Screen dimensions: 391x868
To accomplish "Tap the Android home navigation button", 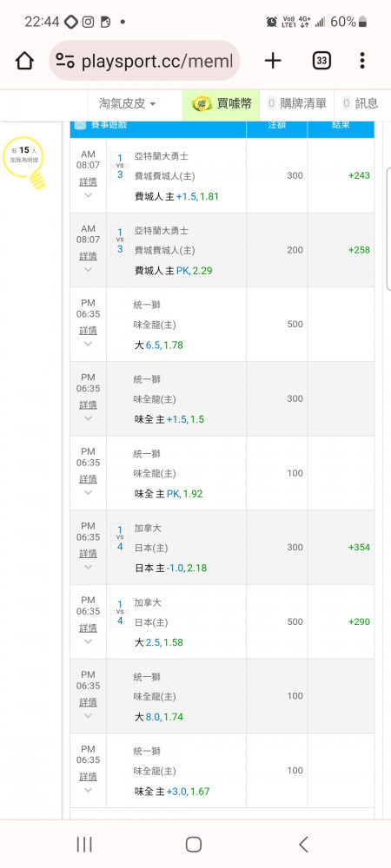I will pos(193,845).
